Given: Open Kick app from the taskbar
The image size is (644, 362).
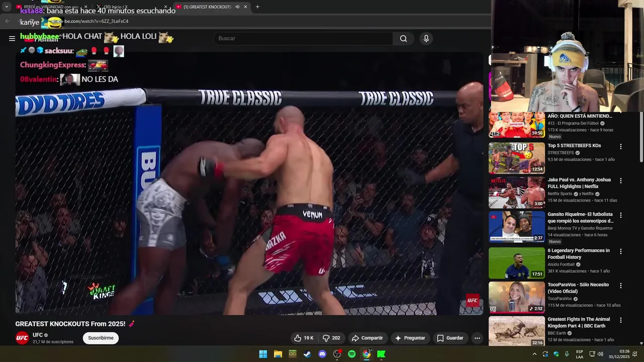Looking at the screenshot, I should [x=381, y=354].
